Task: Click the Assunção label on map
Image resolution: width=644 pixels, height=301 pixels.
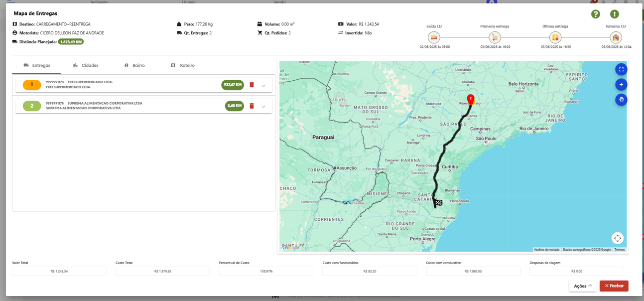Action: click(347, 168)
